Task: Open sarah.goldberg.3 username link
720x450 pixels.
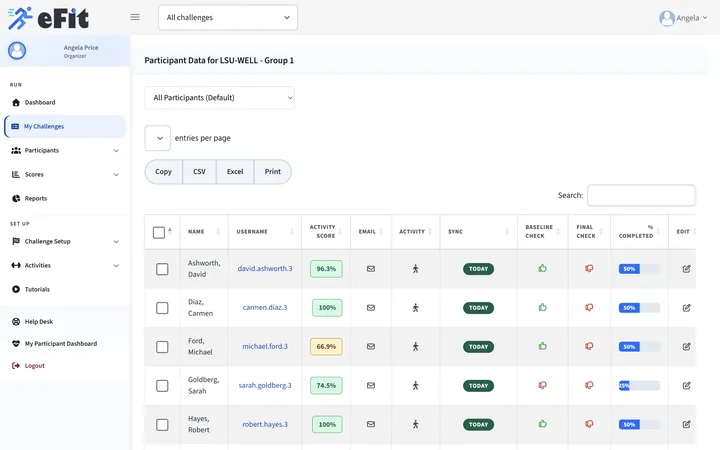Action: 265,386
